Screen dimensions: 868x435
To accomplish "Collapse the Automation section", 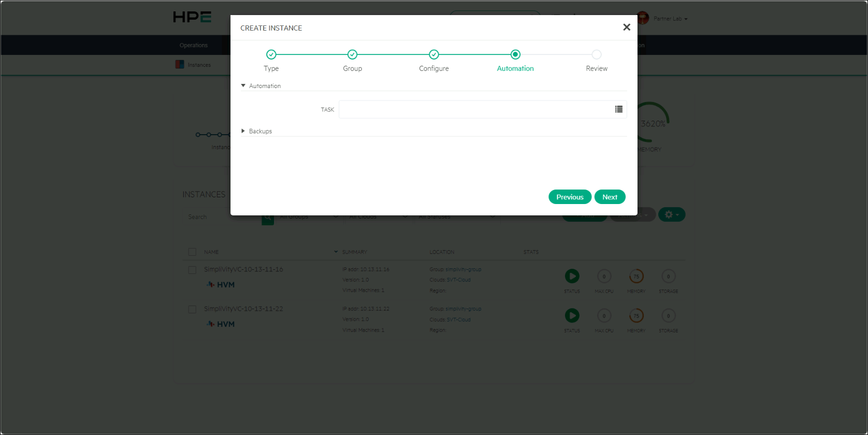I will click(x=261, y=86).
